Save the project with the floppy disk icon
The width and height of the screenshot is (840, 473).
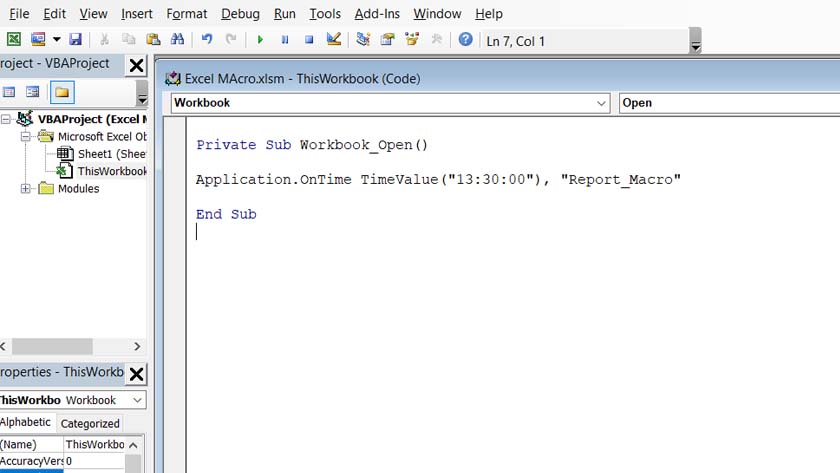point(75,40)
